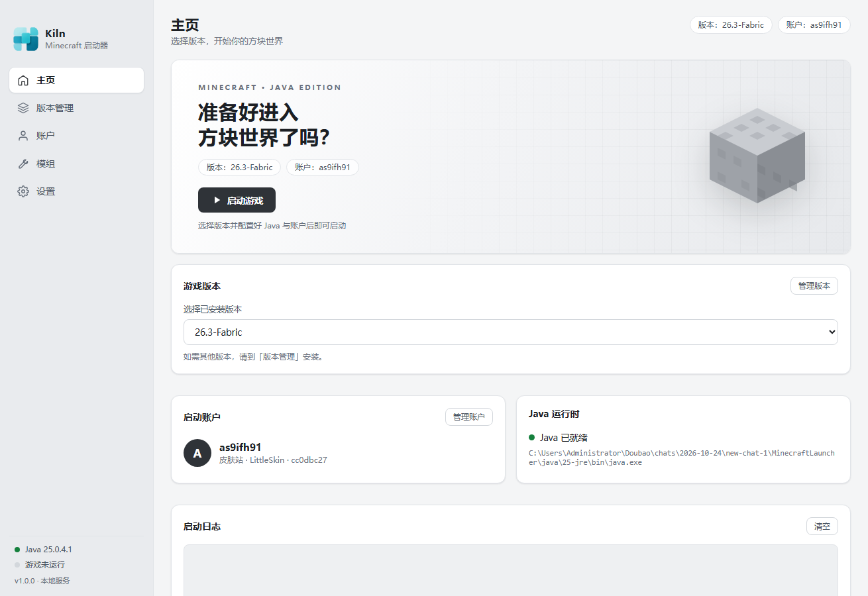Click 选择版本并配置好 Java hint text

coord(272,226)
